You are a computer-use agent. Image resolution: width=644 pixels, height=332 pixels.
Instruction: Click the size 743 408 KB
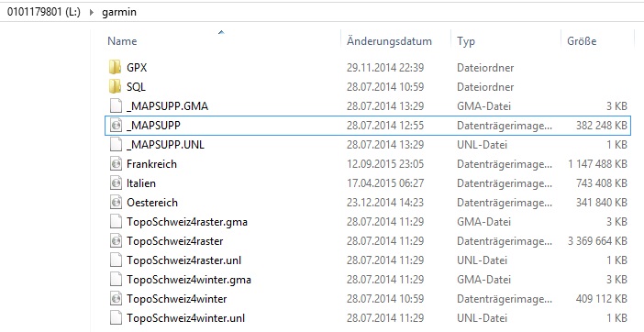[602, 183]
